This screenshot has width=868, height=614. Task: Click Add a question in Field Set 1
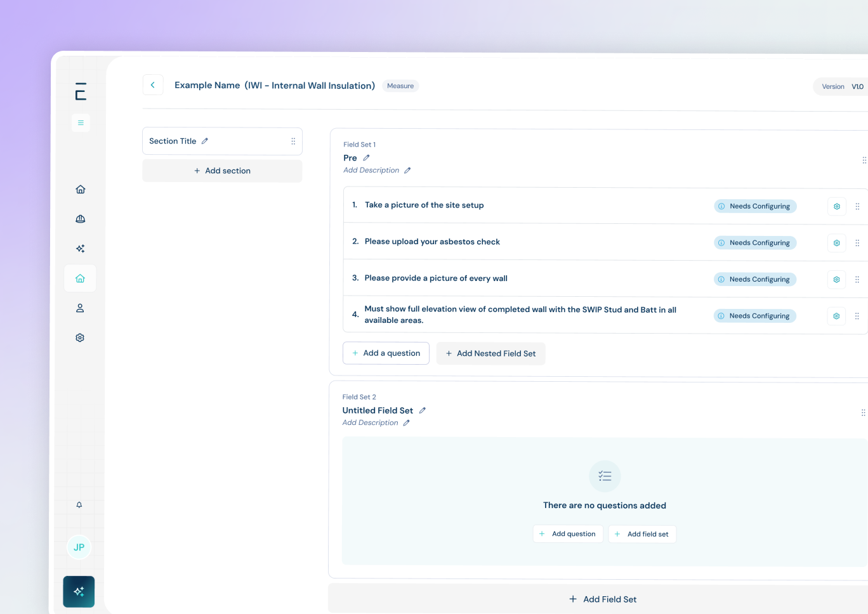click(x=386, y=353)
